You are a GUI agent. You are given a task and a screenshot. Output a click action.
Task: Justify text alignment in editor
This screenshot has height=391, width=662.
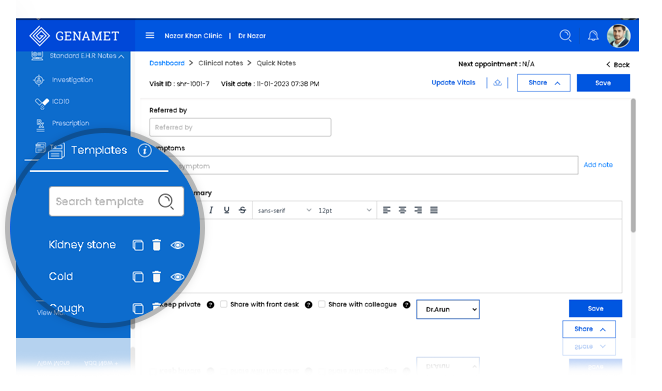coord(434,210)
